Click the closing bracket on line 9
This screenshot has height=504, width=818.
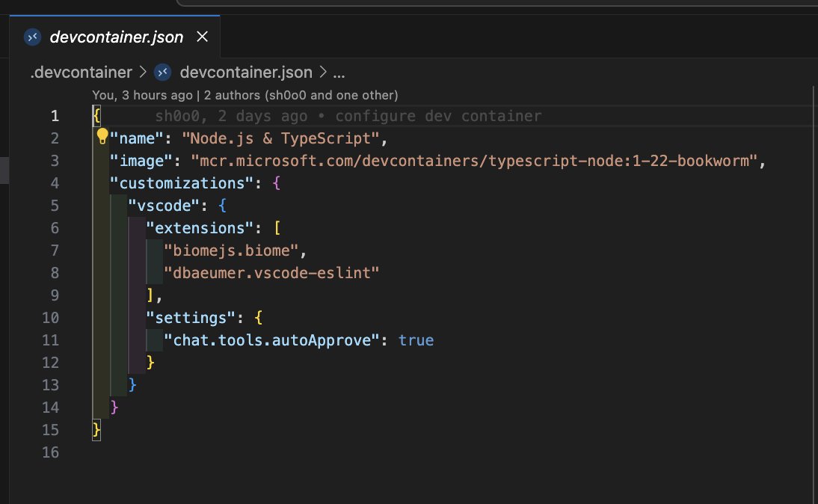[150, 295]
